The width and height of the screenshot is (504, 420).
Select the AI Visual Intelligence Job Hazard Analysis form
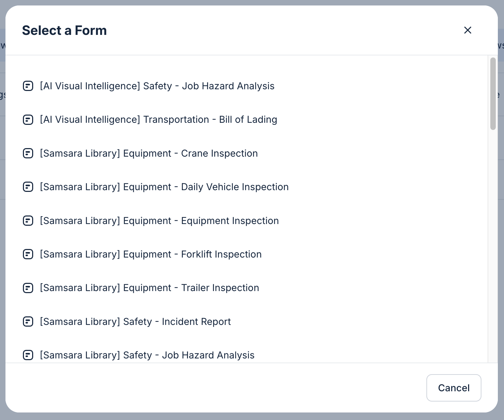157,86
